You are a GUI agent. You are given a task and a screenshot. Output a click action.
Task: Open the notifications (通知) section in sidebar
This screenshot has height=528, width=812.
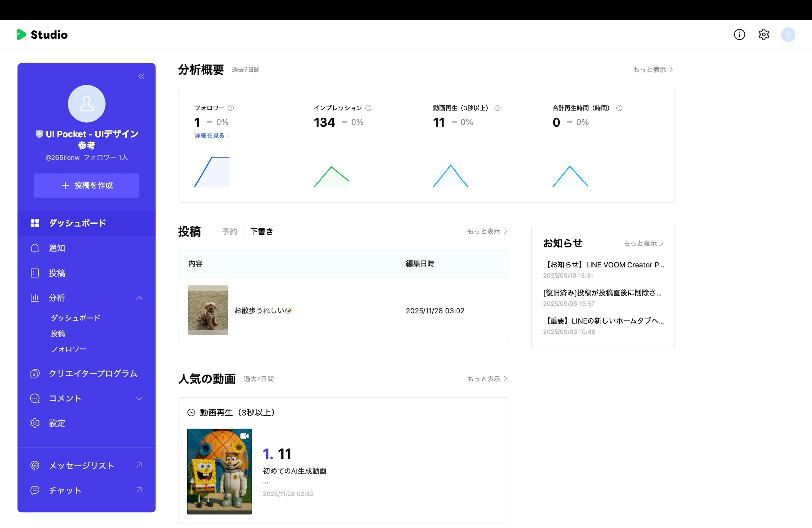click(57, 248)
